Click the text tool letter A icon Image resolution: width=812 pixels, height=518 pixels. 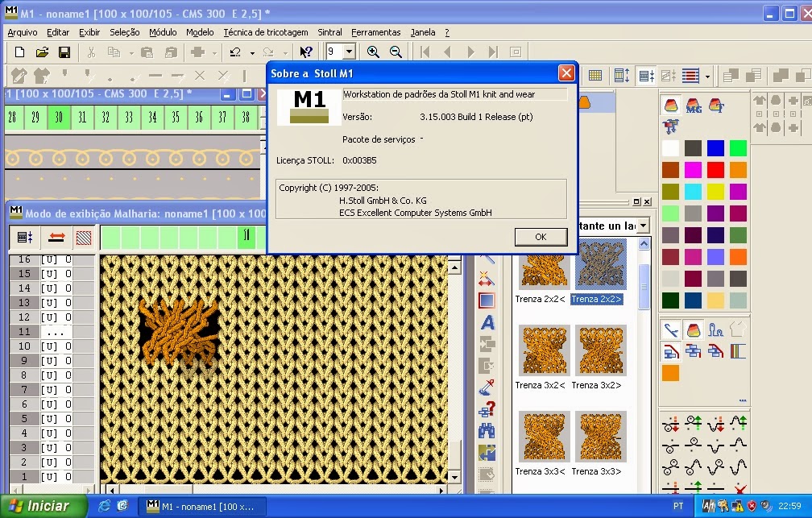pyautogui.click(x=487, y=322)
